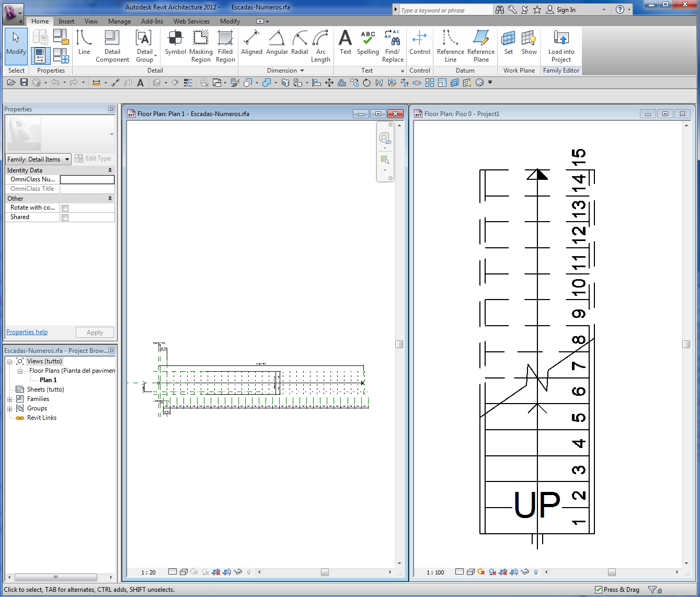Expand the Families tree node

point(9,399)
